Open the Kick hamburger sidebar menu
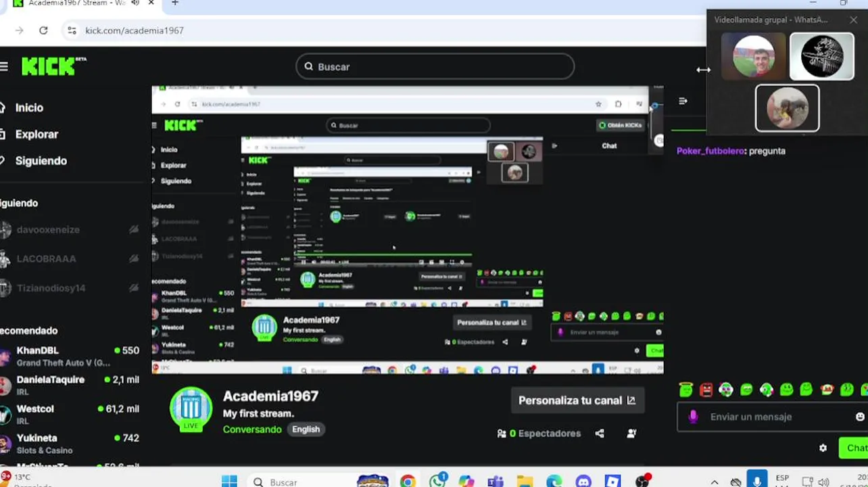The width and height of the screenshot is (868, 487). [x=4, y=66]
